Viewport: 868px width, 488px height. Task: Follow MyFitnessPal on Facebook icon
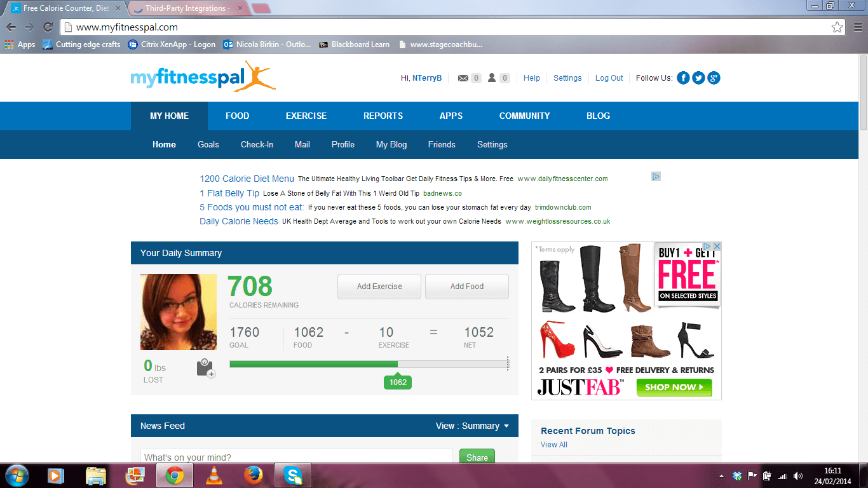click(x=683, y=78)
